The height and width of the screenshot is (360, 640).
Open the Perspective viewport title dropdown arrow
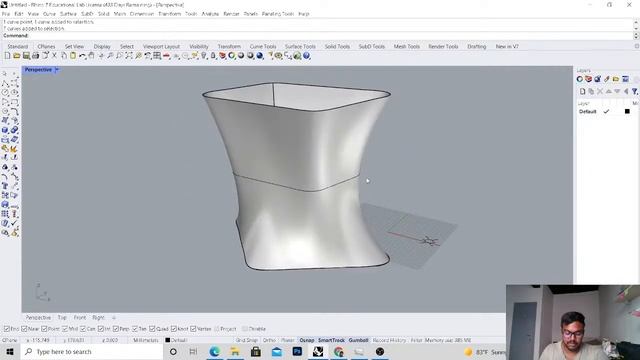(57, 70)
